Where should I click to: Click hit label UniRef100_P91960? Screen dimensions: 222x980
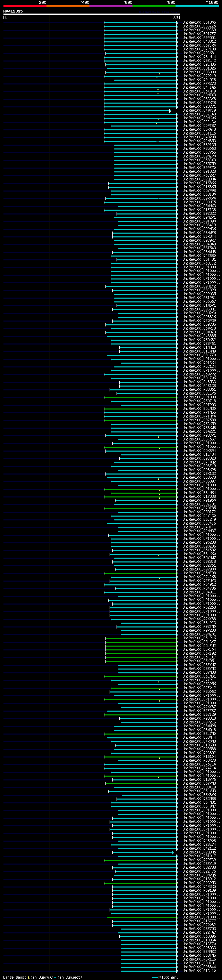coord(199,501)
